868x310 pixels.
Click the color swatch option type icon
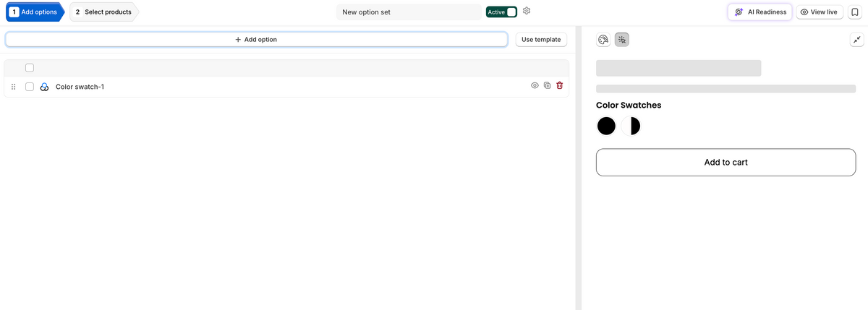[44, 87]
